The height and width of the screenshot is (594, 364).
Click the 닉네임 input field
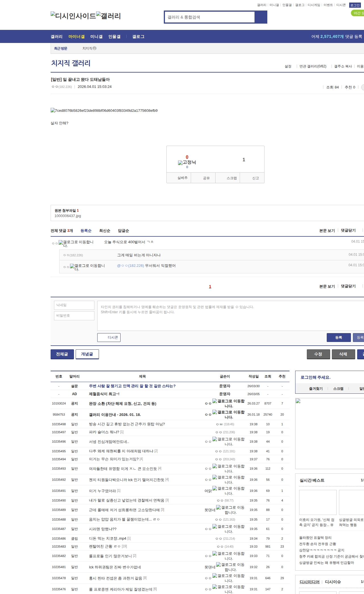pyautogui.click(x=74, y=305)
